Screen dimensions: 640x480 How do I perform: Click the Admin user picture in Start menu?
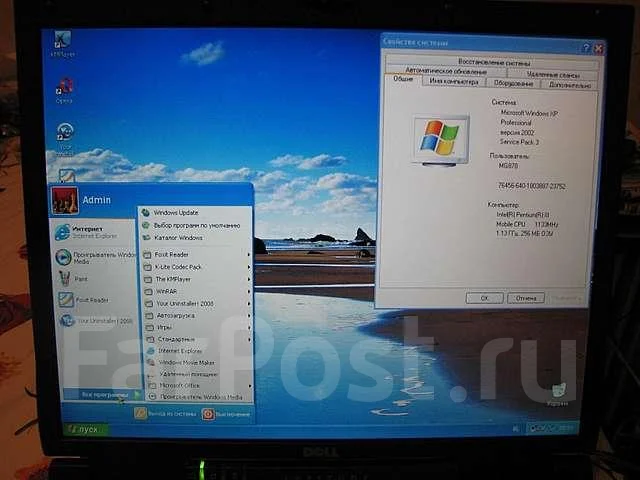pyautogui.click(x=65, y=200)
